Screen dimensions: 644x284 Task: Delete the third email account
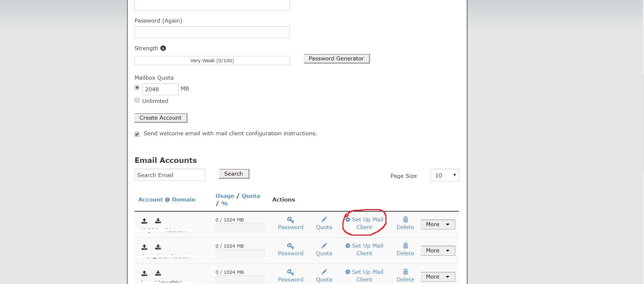tap(405, 276)
